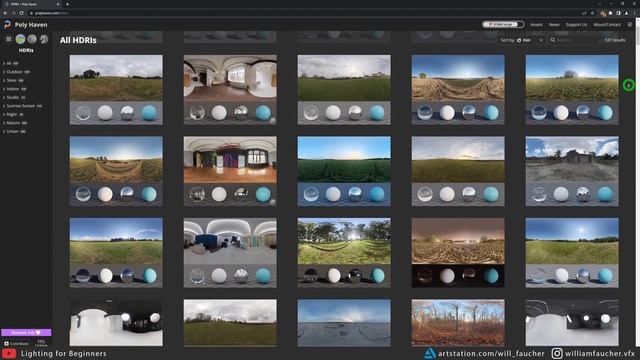Open the indoor HDRI with blue curtains
Viewport: 640px width, 360px height.
click(x=230, y=171)
